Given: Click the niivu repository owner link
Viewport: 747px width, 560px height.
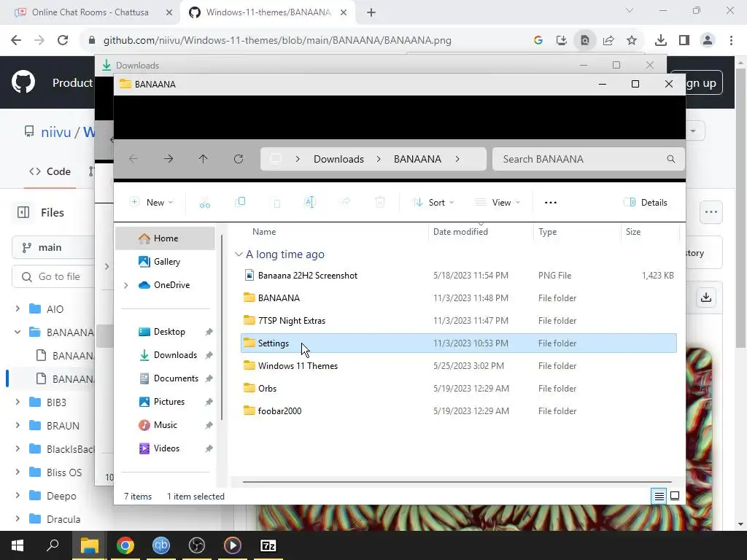Looking at the screenshot, I should [x=55, y=132].
